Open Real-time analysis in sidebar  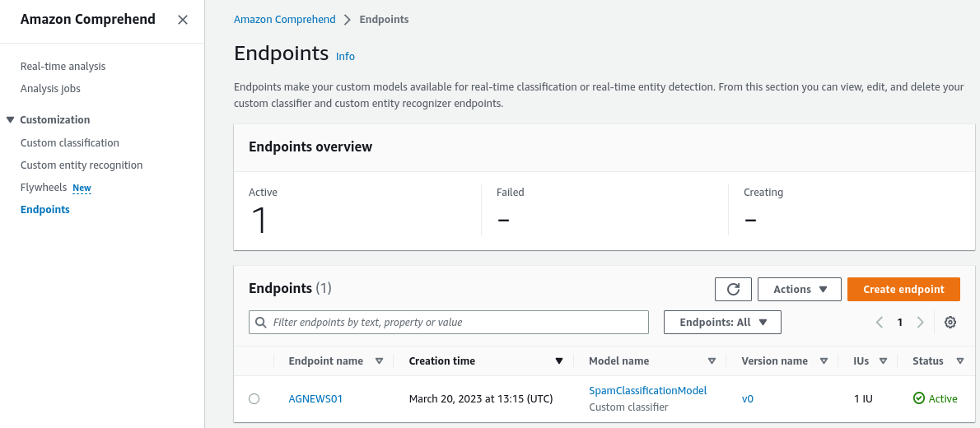(x=63, y=66)
